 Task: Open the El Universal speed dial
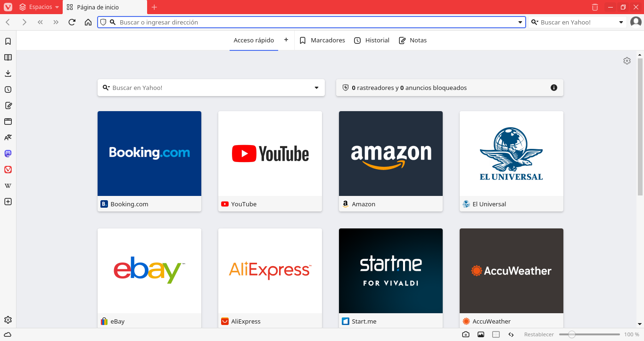[512, 161]
